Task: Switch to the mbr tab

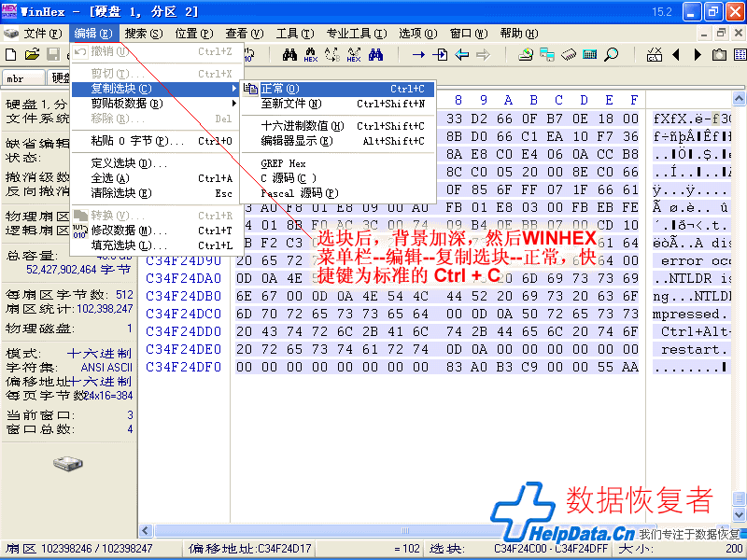Action: coord(23,78)
